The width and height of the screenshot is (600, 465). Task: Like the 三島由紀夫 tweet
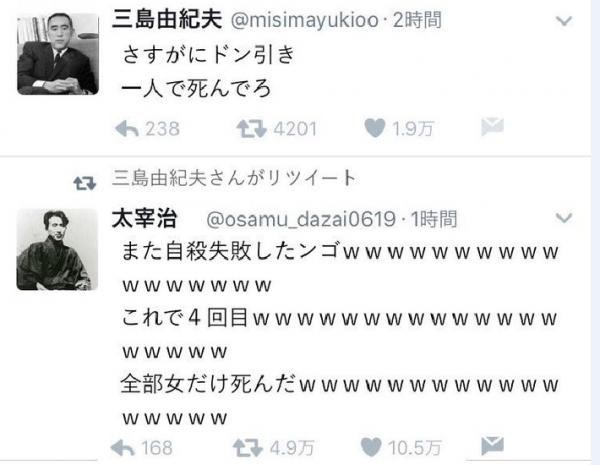pos(375,128)
